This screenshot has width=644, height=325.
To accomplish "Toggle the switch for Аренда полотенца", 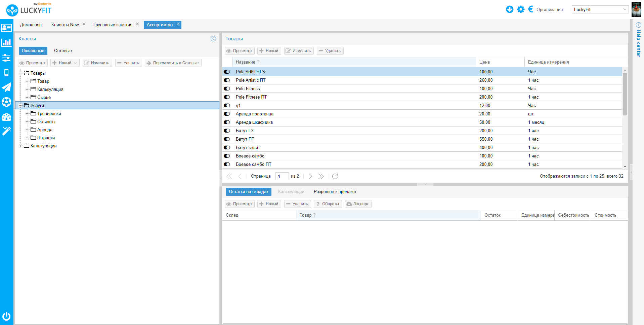I will [227, 114].
